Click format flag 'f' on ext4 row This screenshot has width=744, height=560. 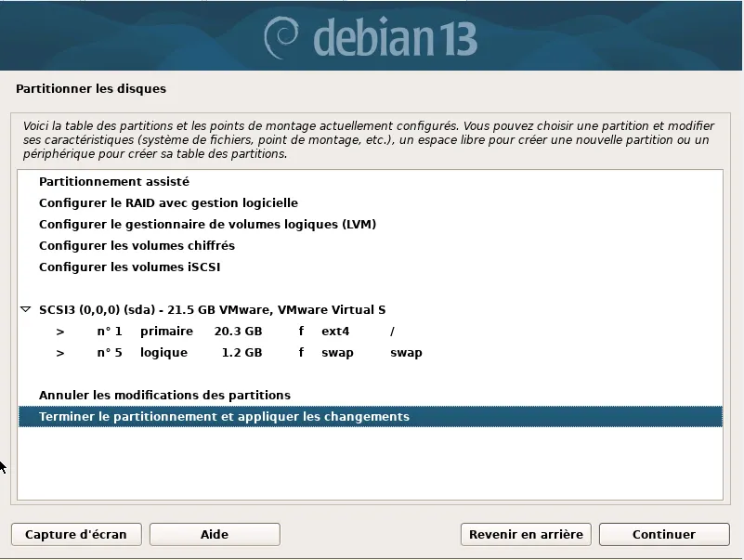(x=301, y=332)
